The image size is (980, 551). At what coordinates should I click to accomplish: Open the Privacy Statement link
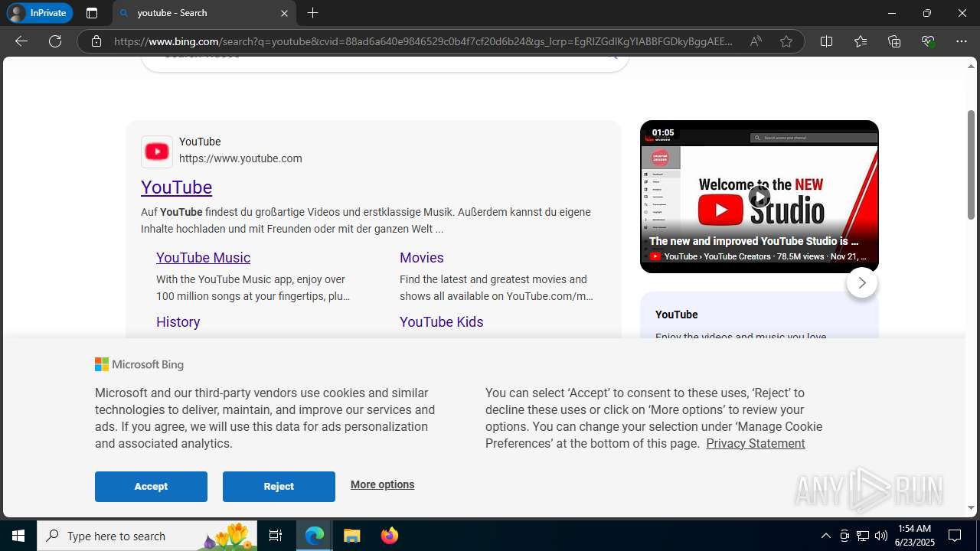coord(756,443)
